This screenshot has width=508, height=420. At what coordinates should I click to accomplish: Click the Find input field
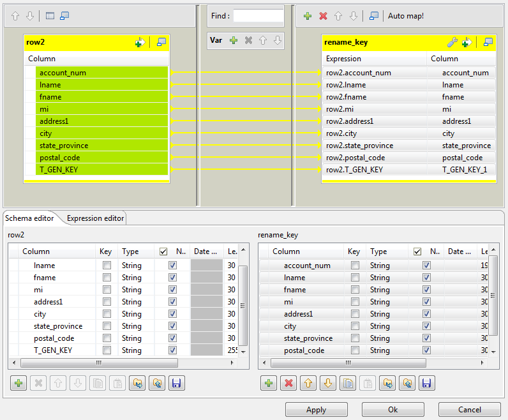(x=258, y=16)
